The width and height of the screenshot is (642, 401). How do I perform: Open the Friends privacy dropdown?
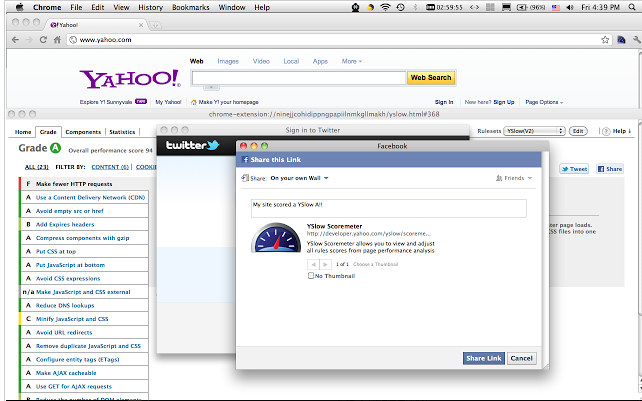[514, 178]
